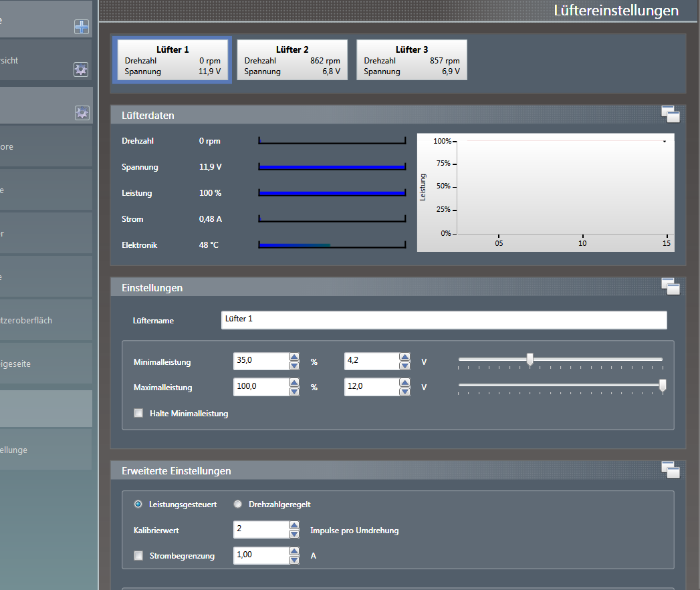Decrease Minimalleistung percent with down arrow

tap(294, 365)
